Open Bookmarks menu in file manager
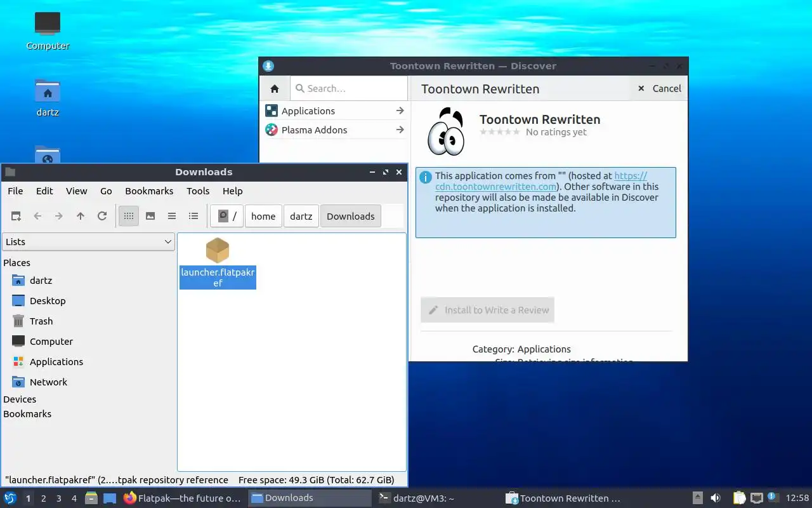812x508 pixels. click(x=149, y=190)
